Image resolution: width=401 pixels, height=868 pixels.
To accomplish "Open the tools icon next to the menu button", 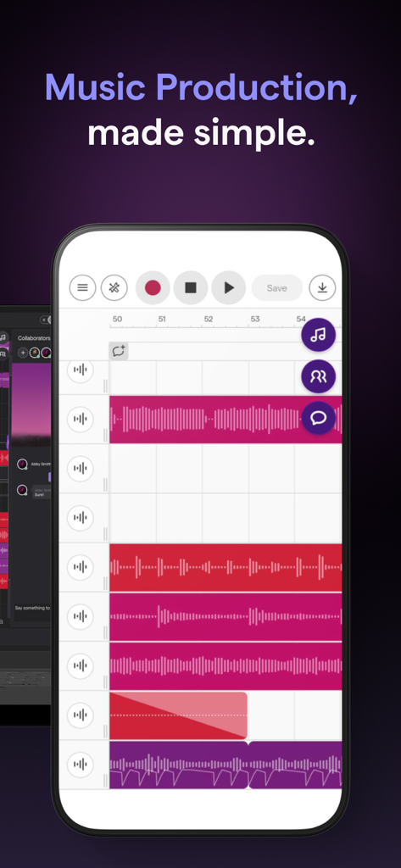I will click(x=114, y=288).
